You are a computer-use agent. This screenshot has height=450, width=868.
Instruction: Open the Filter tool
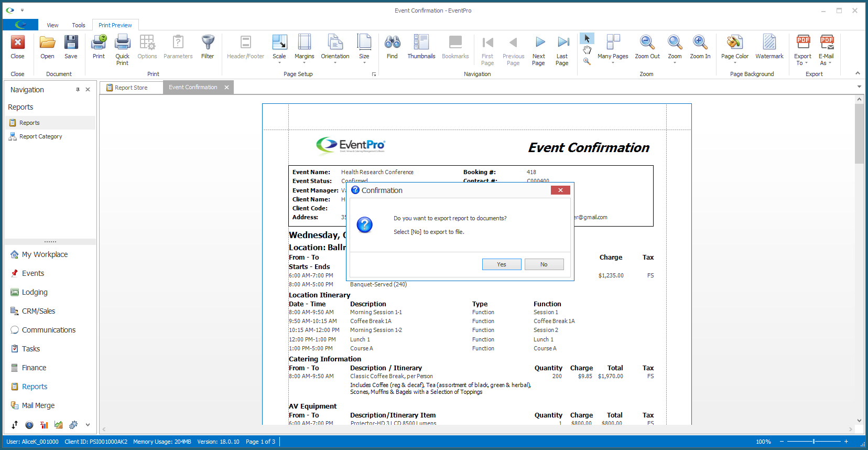208,47
